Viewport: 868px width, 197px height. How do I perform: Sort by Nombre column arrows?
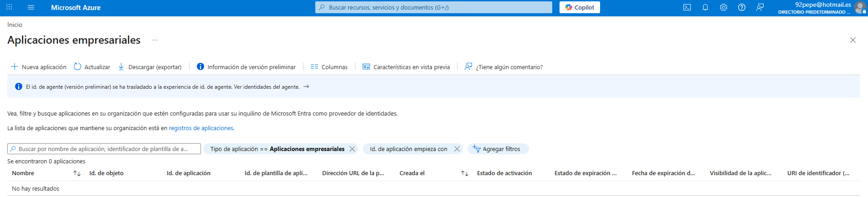tap(77, 173)
